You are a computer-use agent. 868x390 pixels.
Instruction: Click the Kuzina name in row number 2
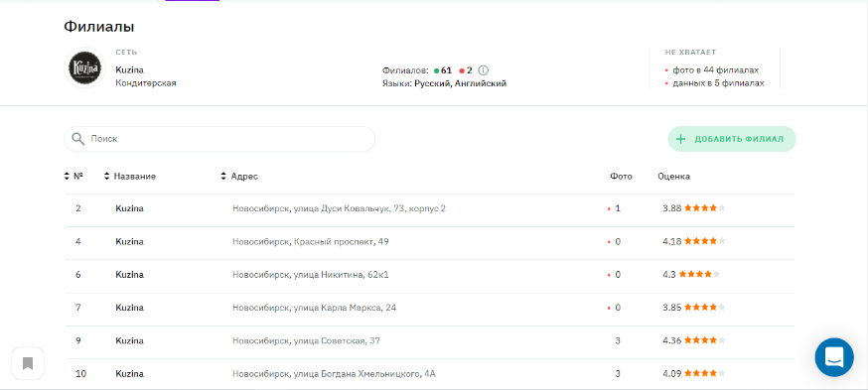pyautogui.click(x=129, y=208)
